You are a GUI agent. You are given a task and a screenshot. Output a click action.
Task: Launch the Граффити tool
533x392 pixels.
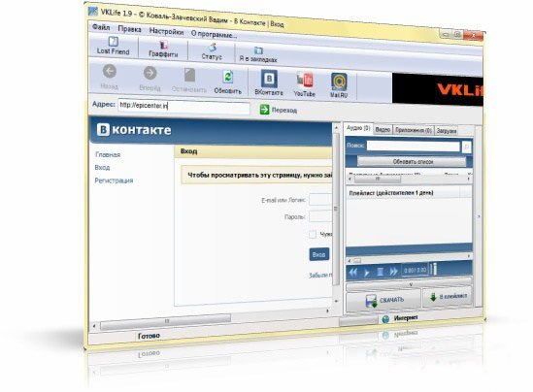coord(163,49)
